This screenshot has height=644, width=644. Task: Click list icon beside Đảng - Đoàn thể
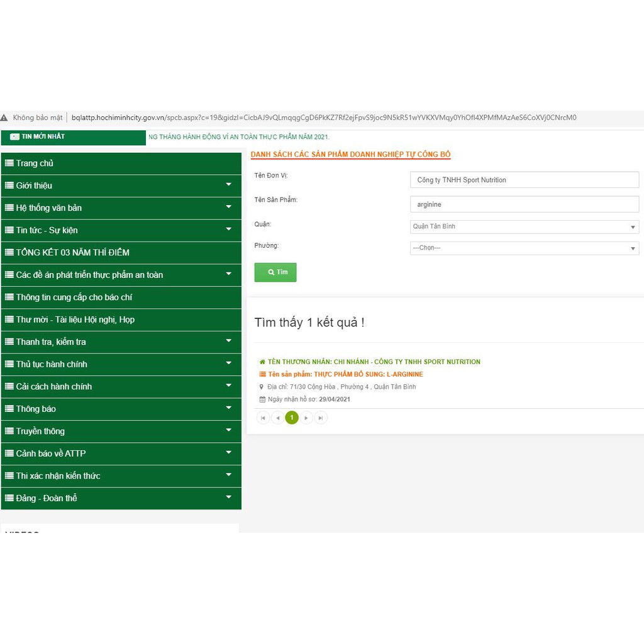click(x=9, y=498)
